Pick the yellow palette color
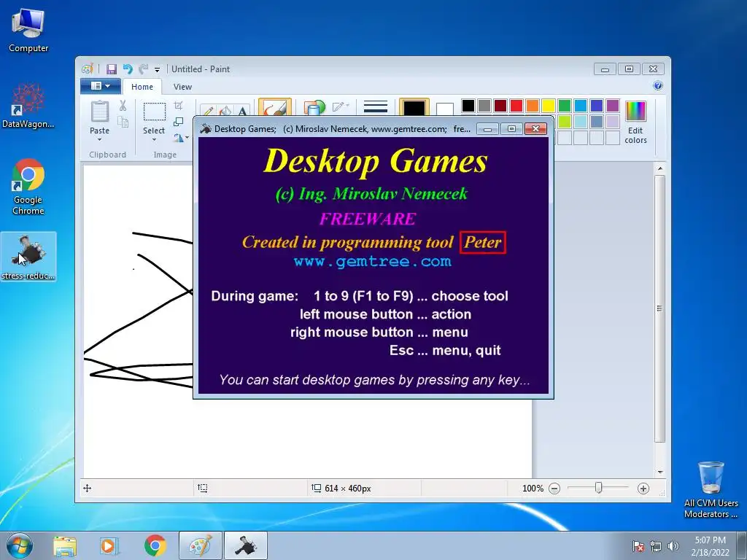The width and height of the screenshot is (747, 560). click(549, 106)
